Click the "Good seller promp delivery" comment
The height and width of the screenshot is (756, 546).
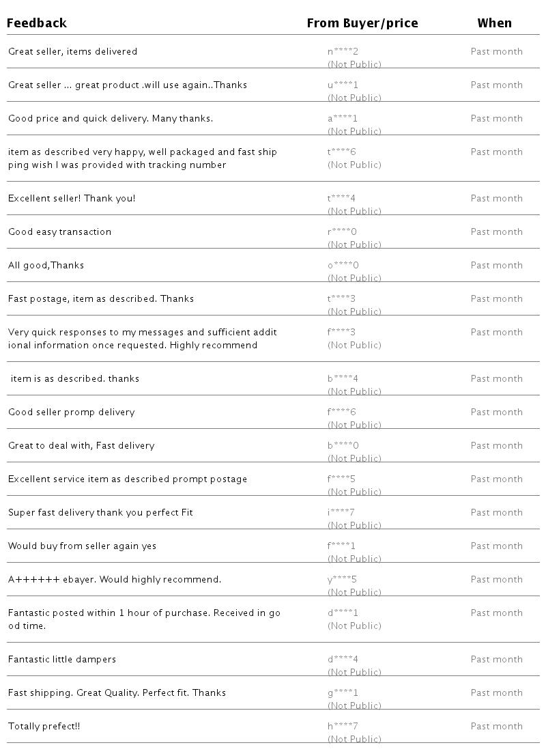[72, 412]
